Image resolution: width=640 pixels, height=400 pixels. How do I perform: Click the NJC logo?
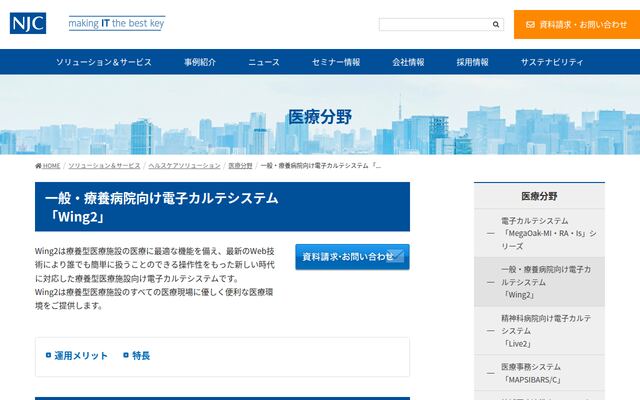click(x=28, y=23)
